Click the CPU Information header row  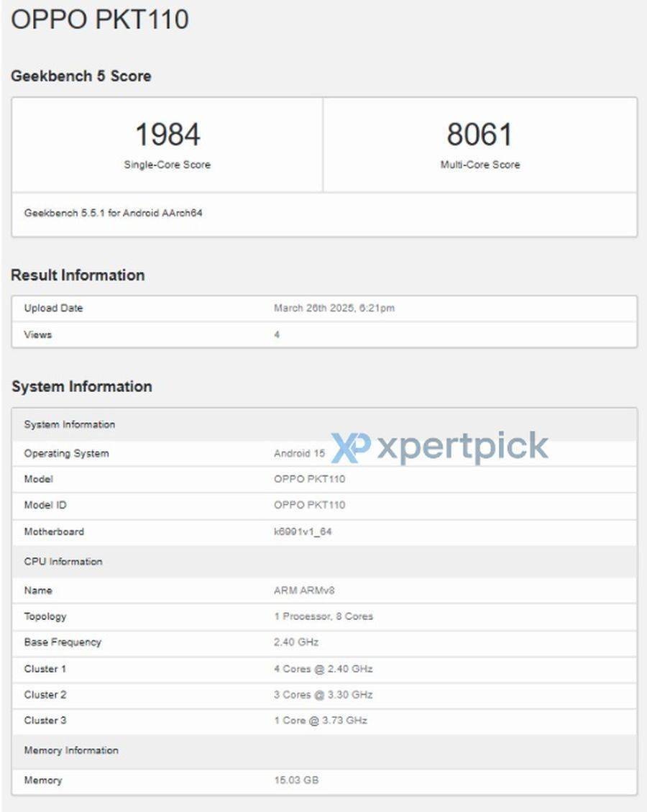pos(324,562)
